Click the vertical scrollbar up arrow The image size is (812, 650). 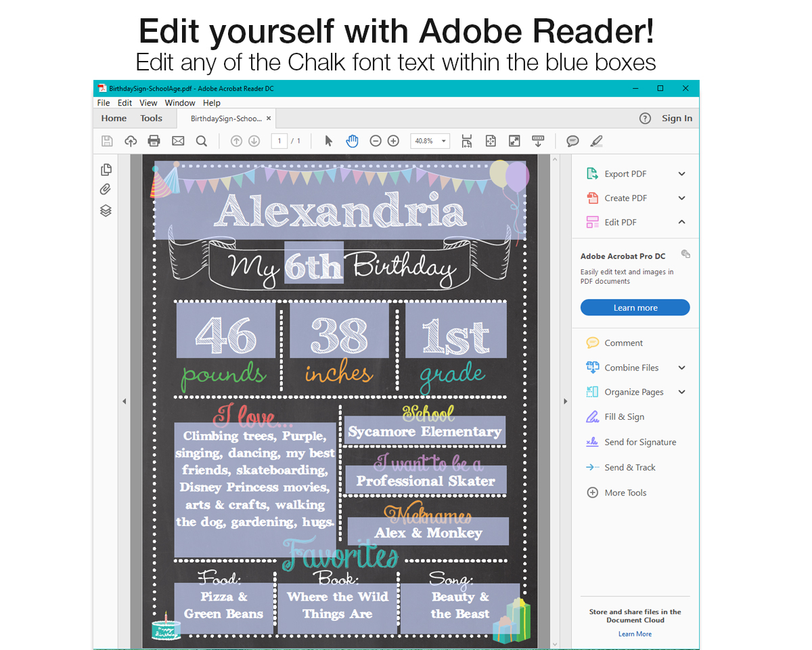(x=555, y=160)
